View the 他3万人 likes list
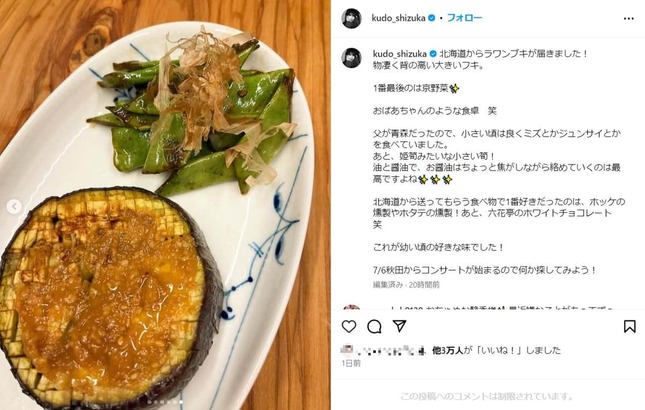This screenshot has height=410, width=645. click(x=447, y=350)
